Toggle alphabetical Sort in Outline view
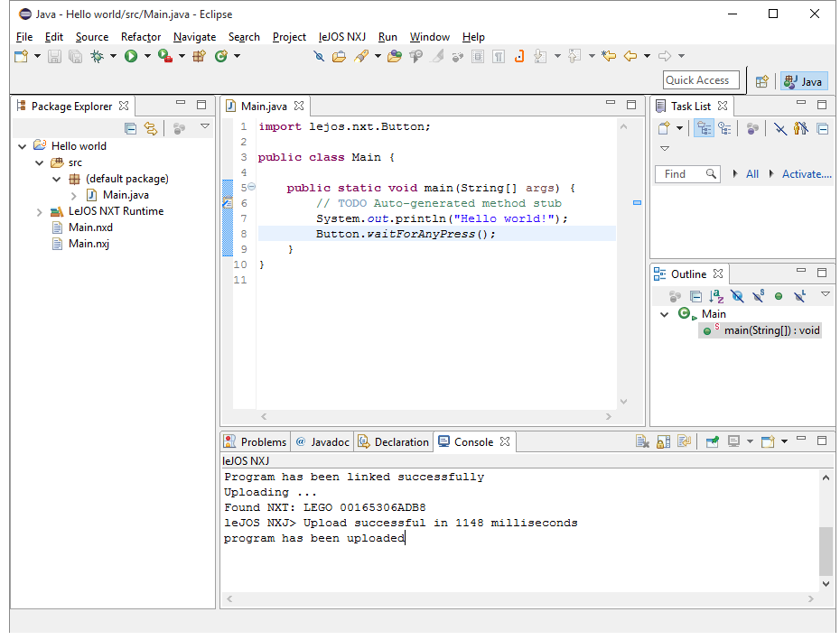840x640 pixels. click(716, 296)
